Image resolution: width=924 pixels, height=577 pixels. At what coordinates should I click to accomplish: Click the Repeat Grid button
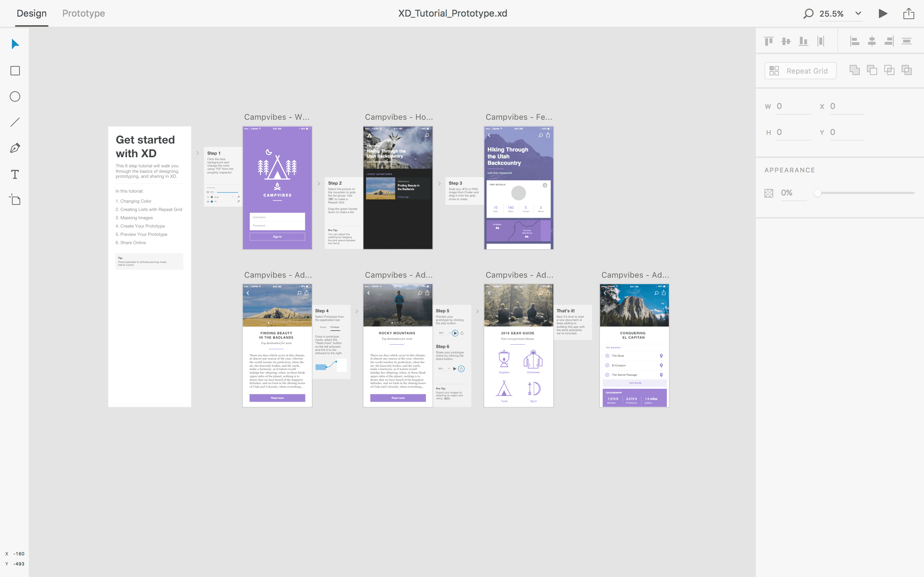[800, 71]
